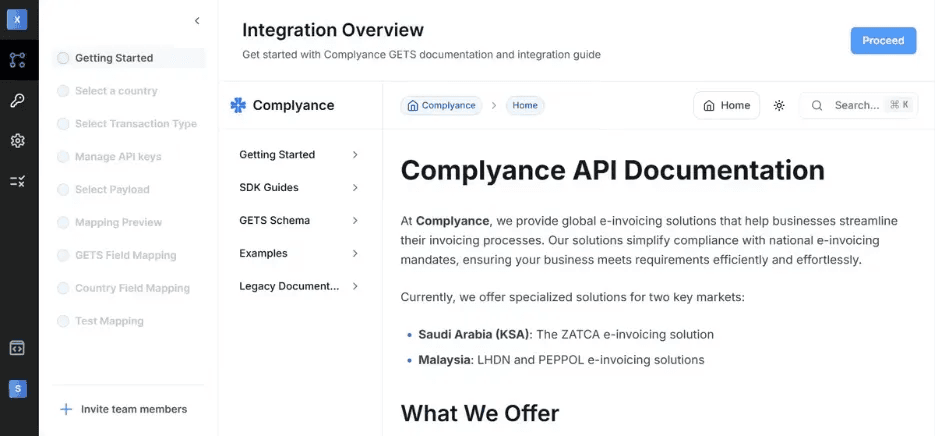Click the Complyance breadcrumb

[x=441, y=105]
